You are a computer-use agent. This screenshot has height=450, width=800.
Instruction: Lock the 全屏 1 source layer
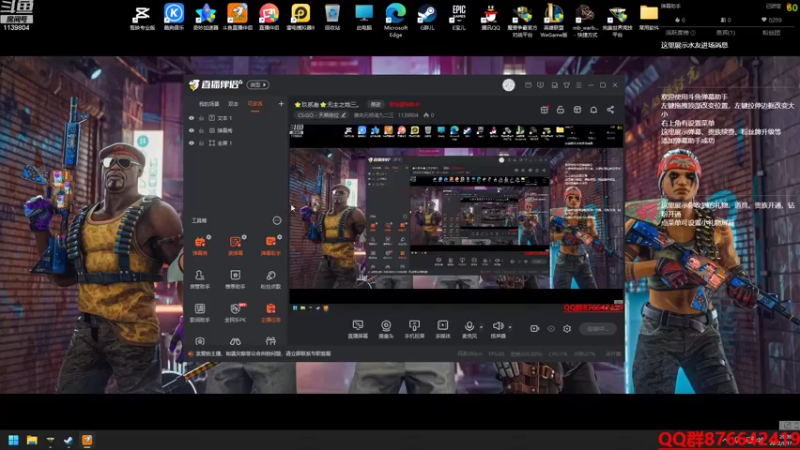pos(202,143)
